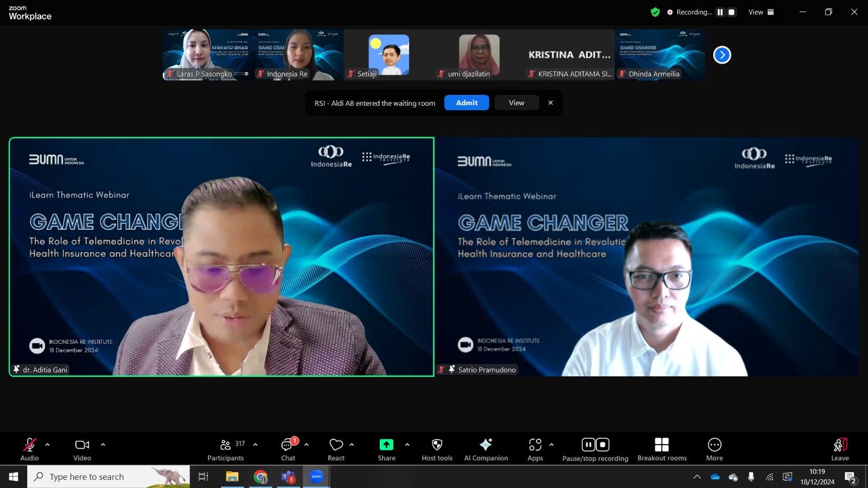This screenshot has height=488, width=868.
Task: Expand audio options arrow beside Audio
Action: (48, 445)
